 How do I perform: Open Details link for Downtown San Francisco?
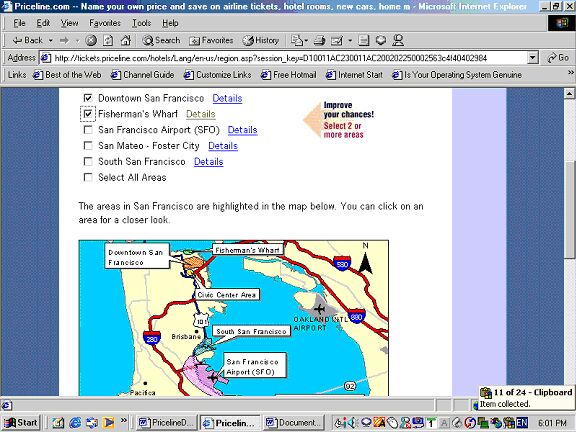click(x=227, y=98)
